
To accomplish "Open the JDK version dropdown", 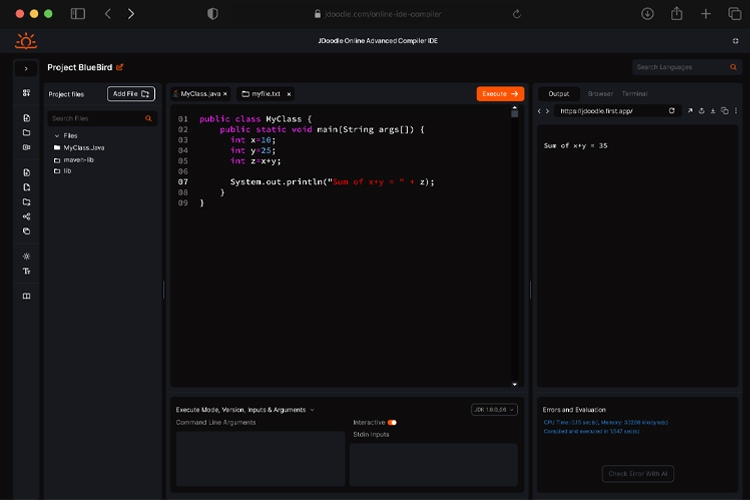I will (x=494, y=409).
